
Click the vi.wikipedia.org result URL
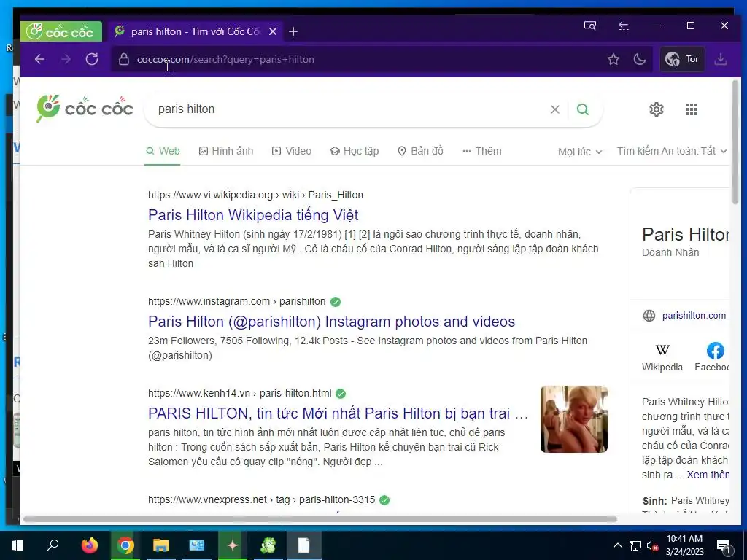(x=255, y=195)
